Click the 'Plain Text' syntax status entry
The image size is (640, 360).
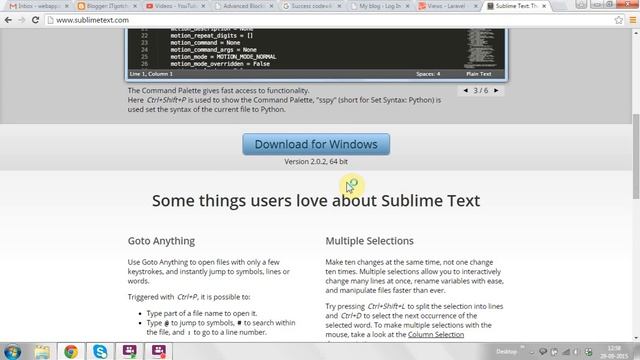tap(479, 74)
